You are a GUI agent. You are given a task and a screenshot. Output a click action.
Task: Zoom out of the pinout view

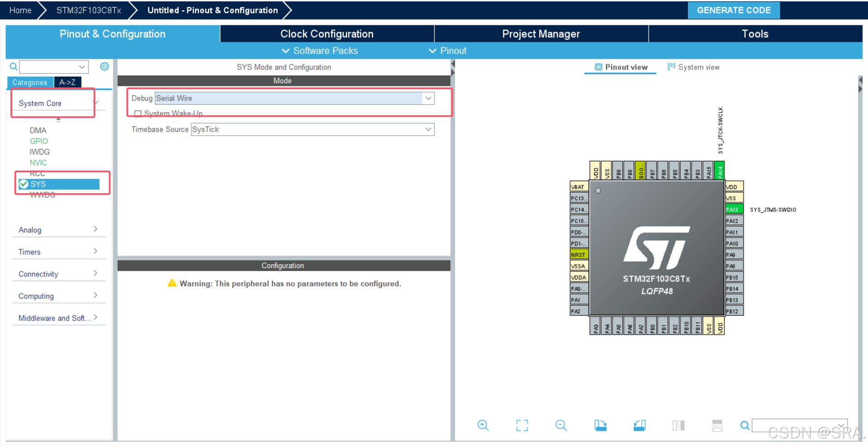561,425
